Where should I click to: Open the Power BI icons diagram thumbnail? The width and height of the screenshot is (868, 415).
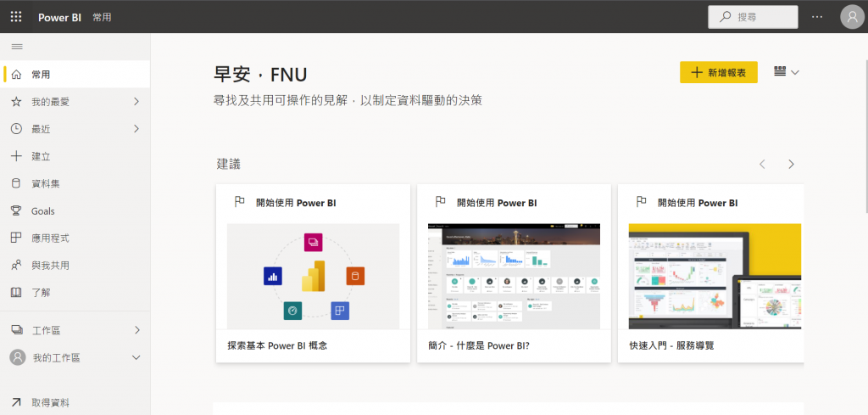point(314,277)
